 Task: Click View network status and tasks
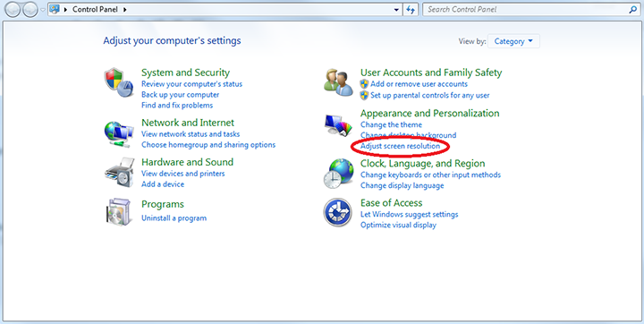pos(191,134)
